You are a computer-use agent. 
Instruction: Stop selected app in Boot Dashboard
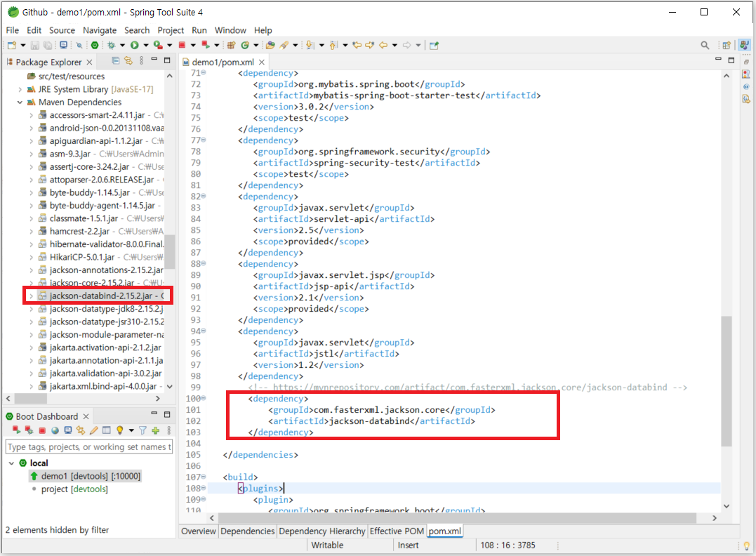[x=42, y=430]
